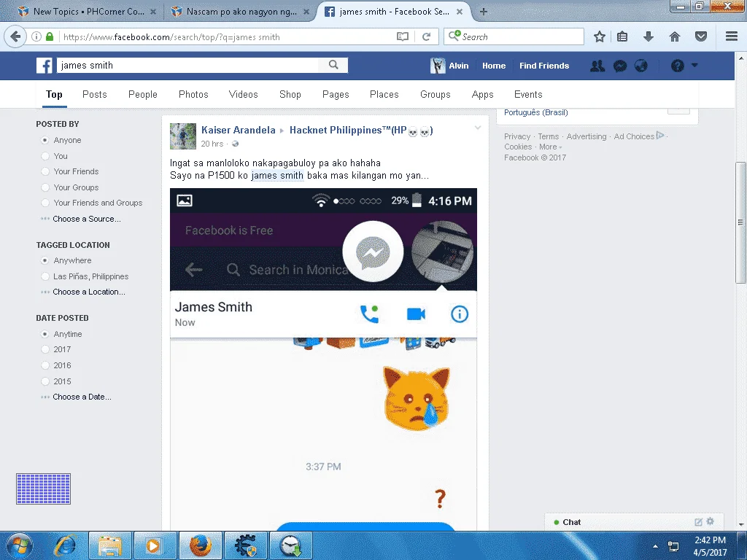Select the 2016 date filter

[x=44, y=365]
